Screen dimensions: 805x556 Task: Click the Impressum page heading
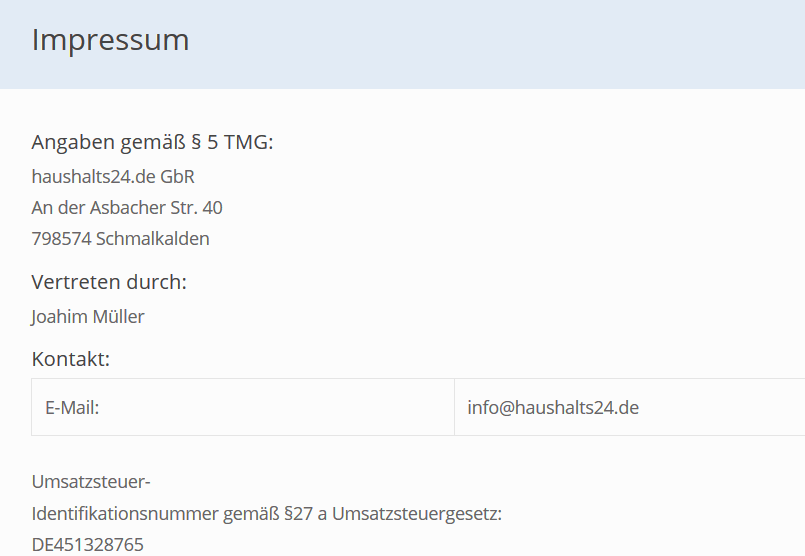(x=110, y=40)
